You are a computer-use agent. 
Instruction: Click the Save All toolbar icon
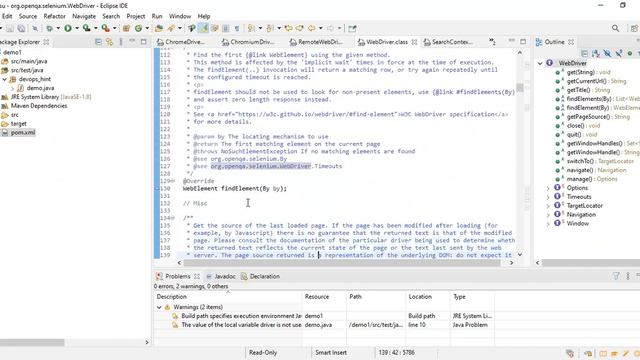(x=21, y=28)
